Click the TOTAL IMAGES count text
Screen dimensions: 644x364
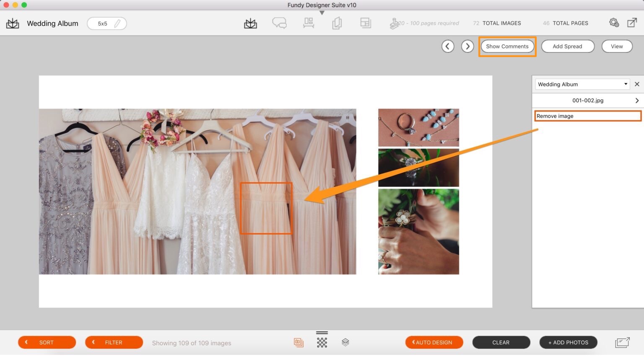pos(497,23)
